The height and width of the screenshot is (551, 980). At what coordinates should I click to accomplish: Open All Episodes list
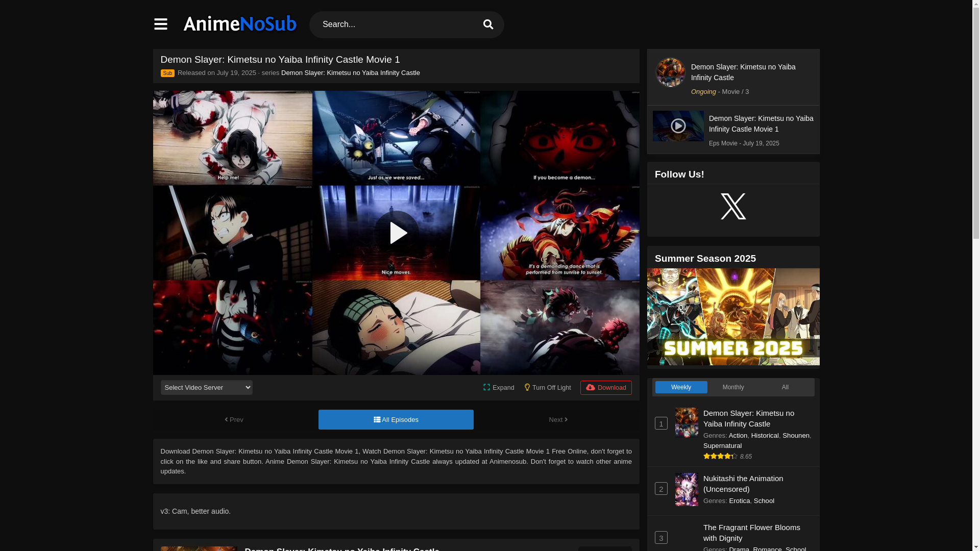click(x=396, y=419)
